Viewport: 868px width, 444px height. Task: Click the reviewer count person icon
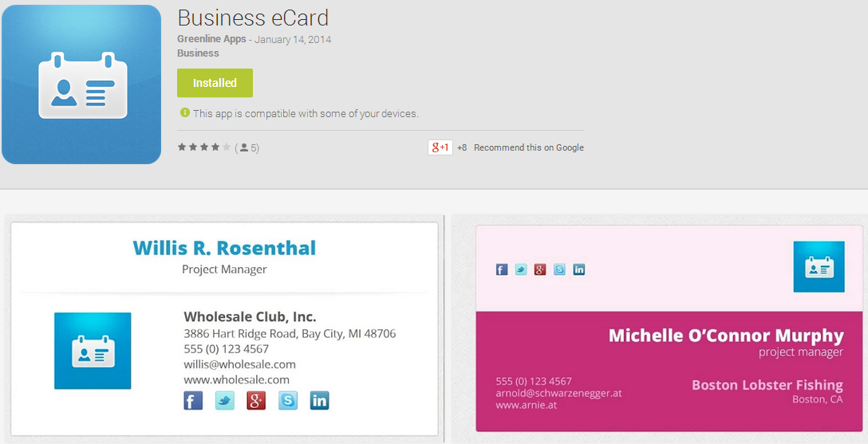[244, 147]
